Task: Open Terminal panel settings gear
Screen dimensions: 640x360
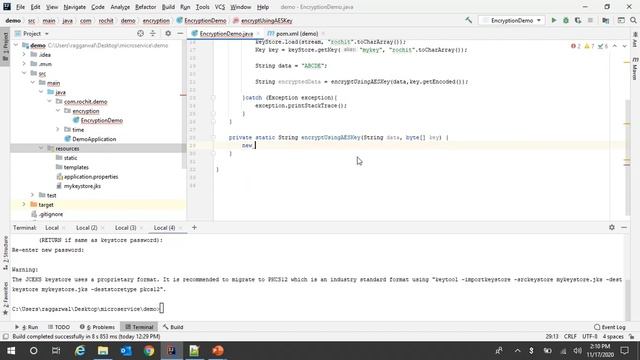Action: coord(611,227)
